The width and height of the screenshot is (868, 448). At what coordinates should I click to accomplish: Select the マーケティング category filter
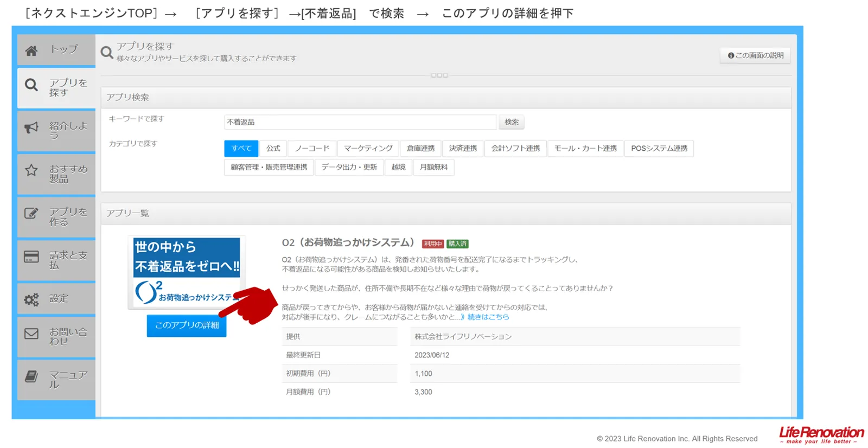click(x=368, y=148)
